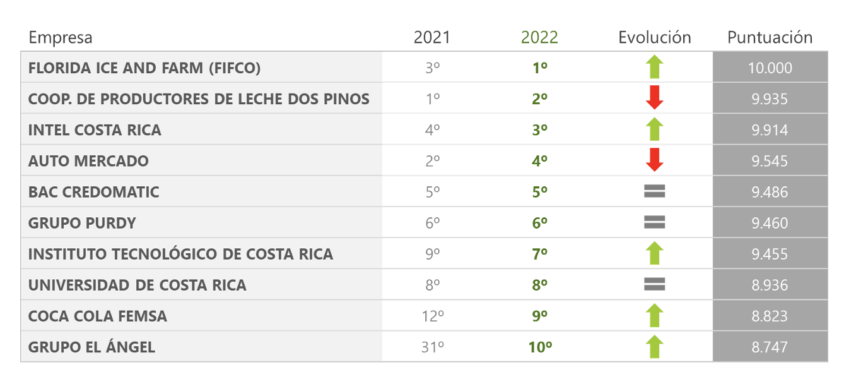
Task: Click the green up arrow for Coca Cola Femsa
Action: click(x=655, y=316)
